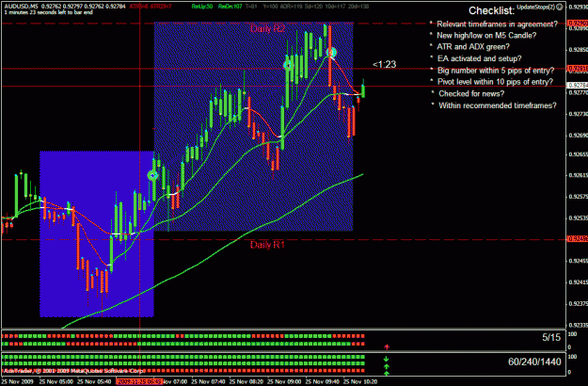Select the lowest cyan circle marker on the chart

(152, 175)
